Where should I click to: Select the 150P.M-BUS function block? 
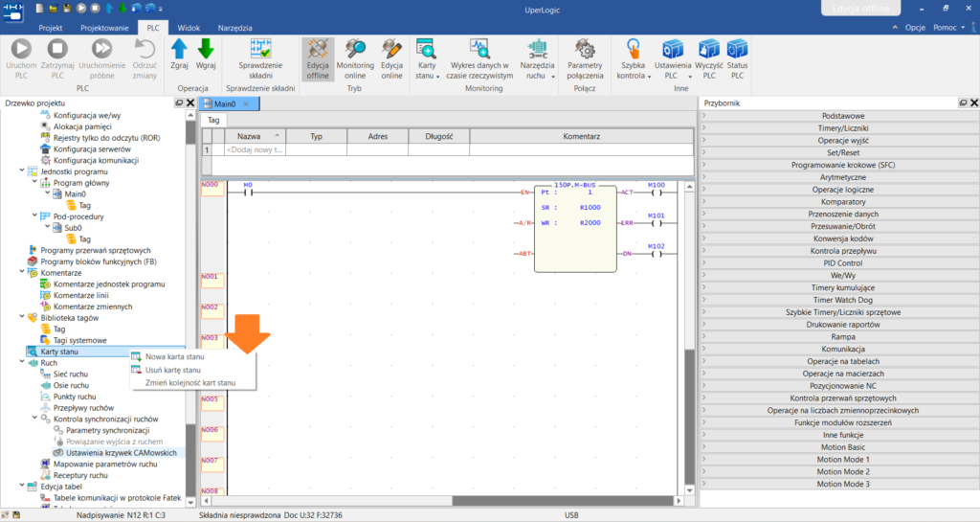pyautogui.click(x=575, y=228)
